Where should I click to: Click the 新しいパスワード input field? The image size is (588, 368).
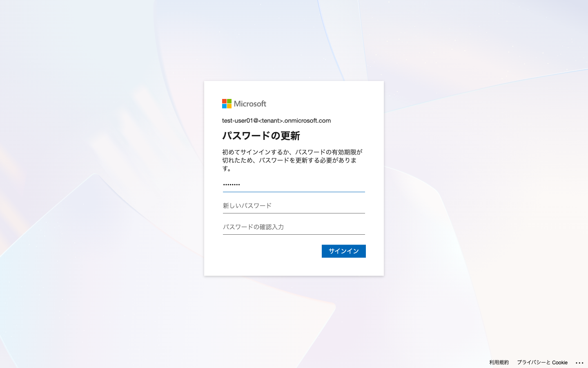(x=294, y=206)
